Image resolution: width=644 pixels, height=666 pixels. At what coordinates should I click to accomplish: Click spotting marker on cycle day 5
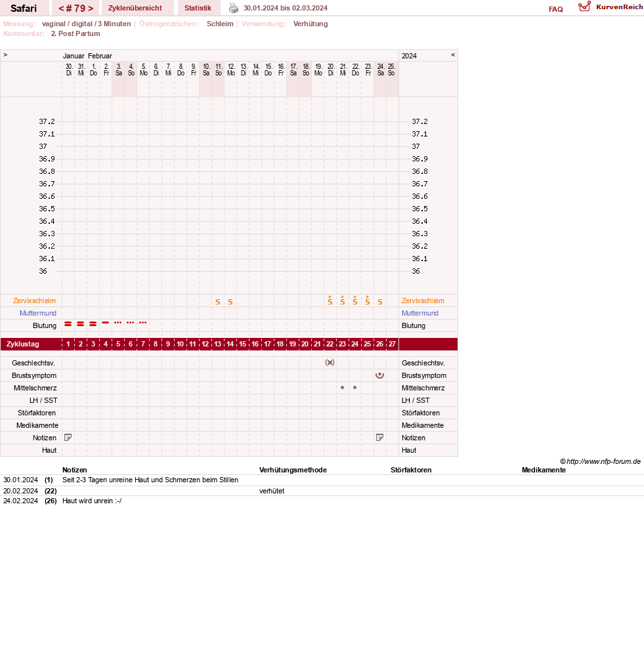(118, 323)
